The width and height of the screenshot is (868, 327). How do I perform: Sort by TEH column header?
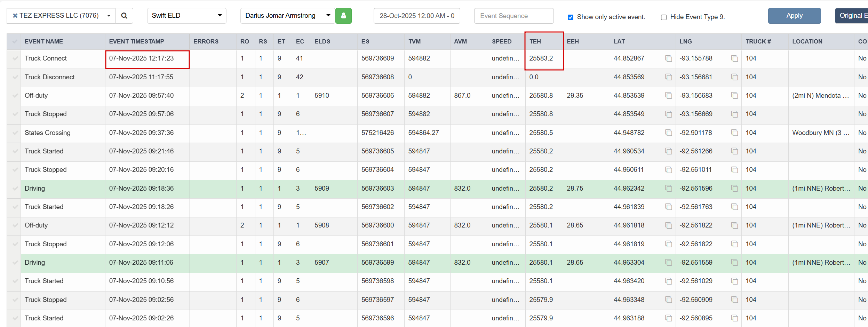click(x=535, y=41)
